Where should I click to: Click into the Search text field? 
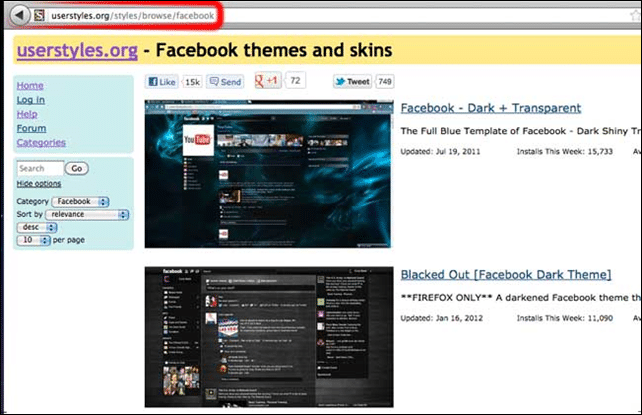(x=40, y=168)
